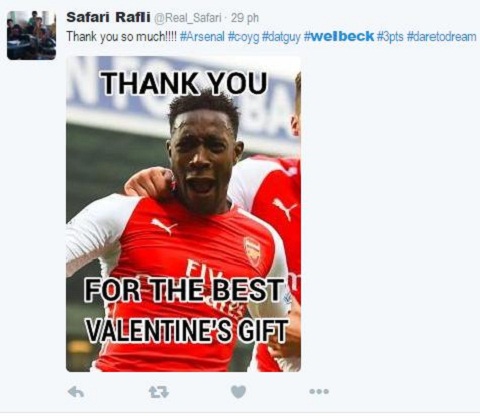Follow the #Arsenal hashtag
Screen dimensions: 480x417
click(202, 36)
